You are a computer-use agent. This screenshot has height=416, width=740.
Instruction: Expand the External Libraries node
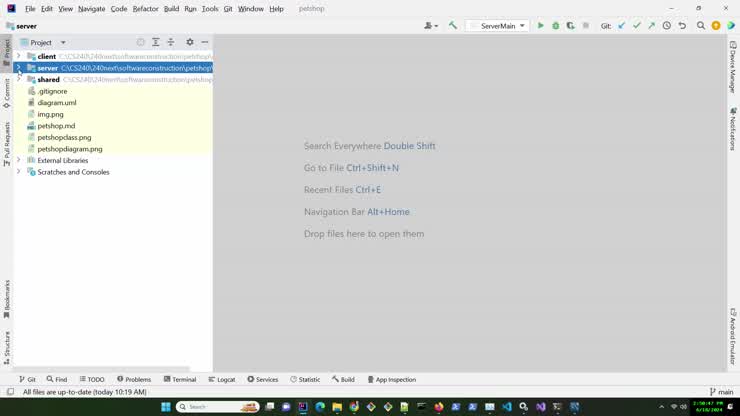coord(18,160)
